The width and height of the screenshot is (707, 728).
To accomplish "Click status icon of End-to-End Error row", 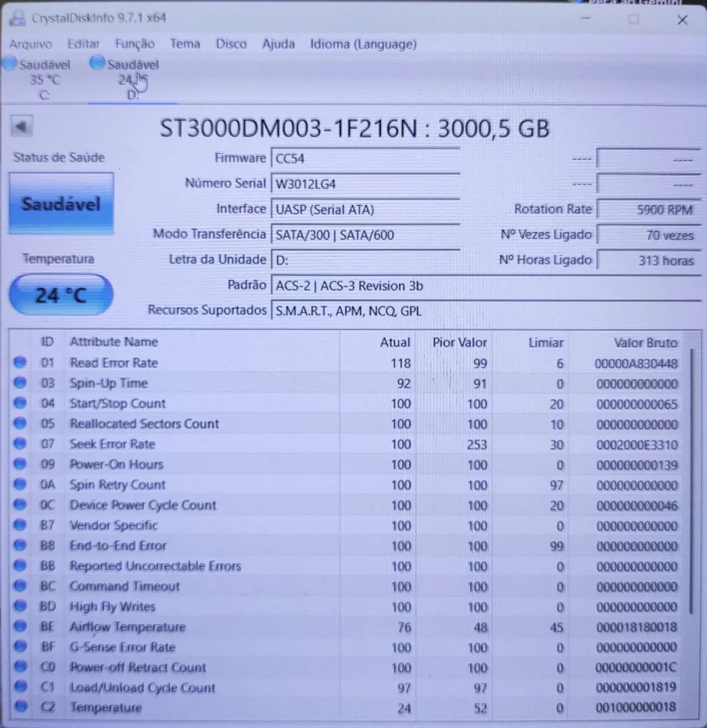I will click(20, 545).
